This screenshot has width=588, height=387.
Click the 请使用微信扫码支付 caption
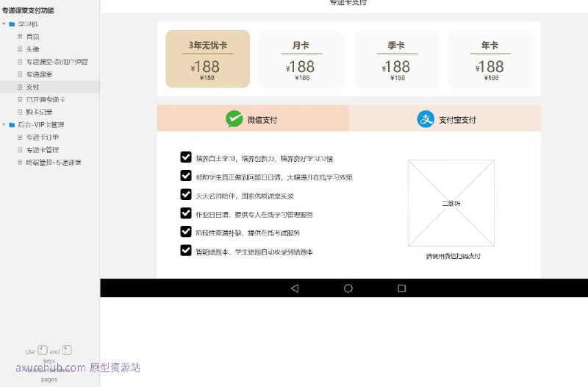(453, 256)
